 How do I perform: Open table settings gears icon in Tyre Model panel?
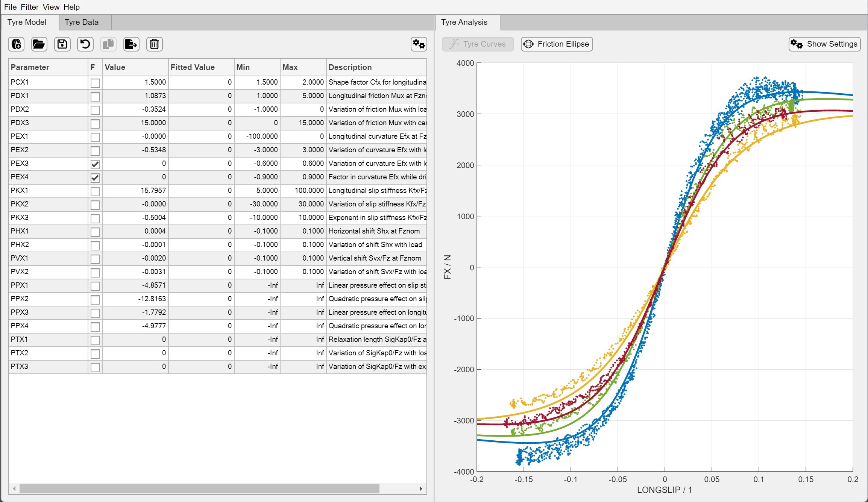419,44
